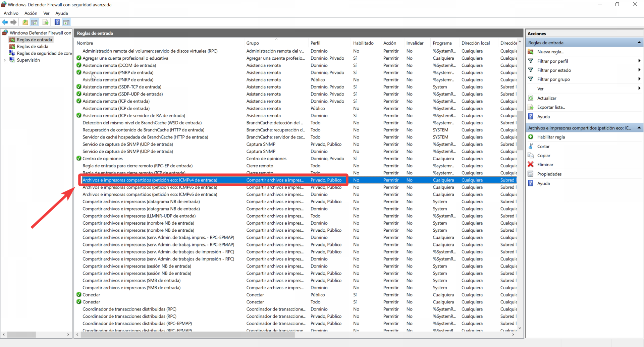Toggle the action pane toolbar icon

click(x=66, y=22)
